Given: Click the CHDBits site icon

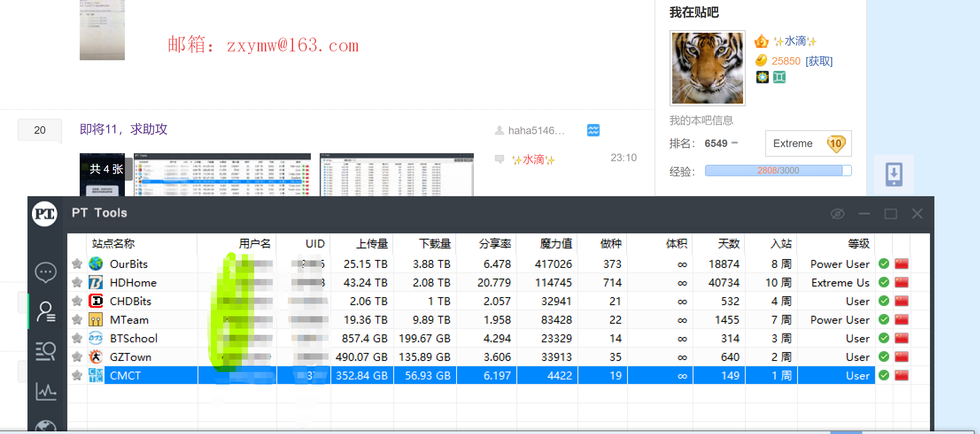Looking at the screenshot, I should pyautogui.click(x=96, y=301).
